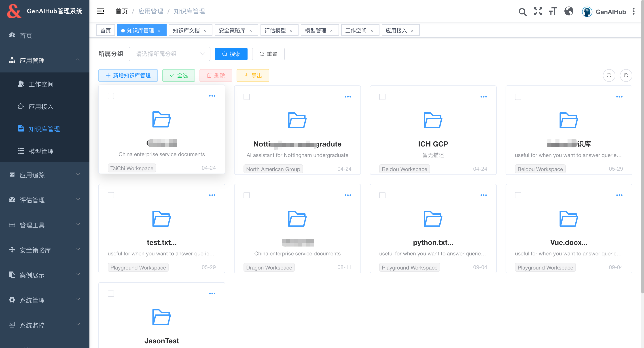Viewport: 644px width, 348px height.
Task: Click the sidebar collapse hamburger icon
Action: click(x=100, y=11)
